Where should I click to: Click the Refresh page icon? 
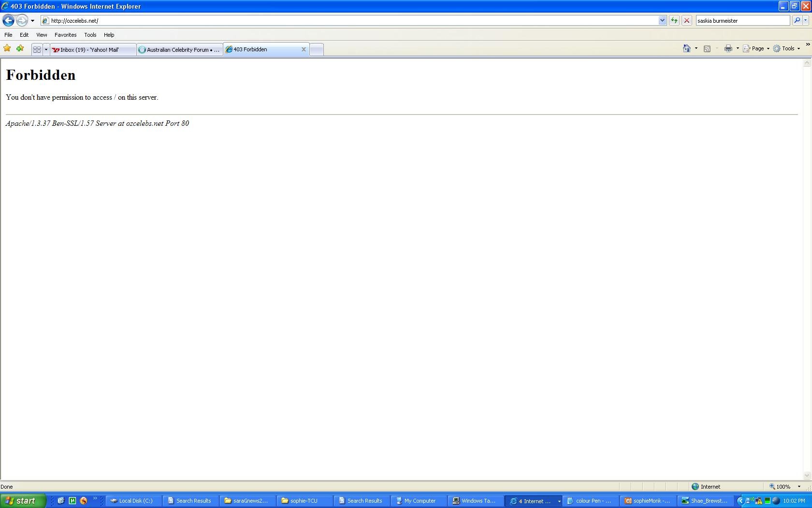tap(674, 20)
